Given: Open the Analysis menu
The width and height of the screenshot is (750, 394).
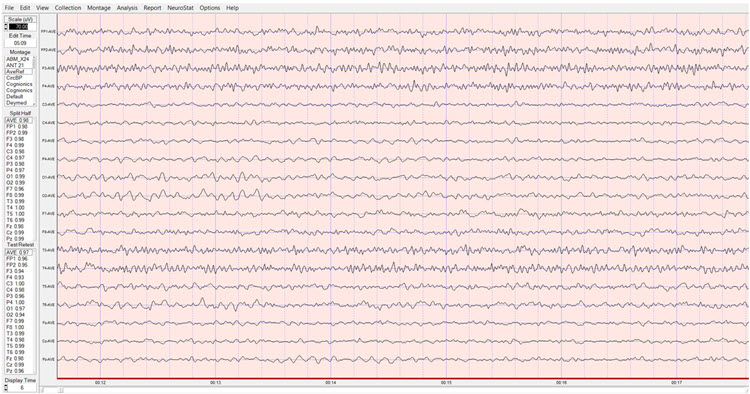Looking at the screenshot, I should tap(127, 8).
